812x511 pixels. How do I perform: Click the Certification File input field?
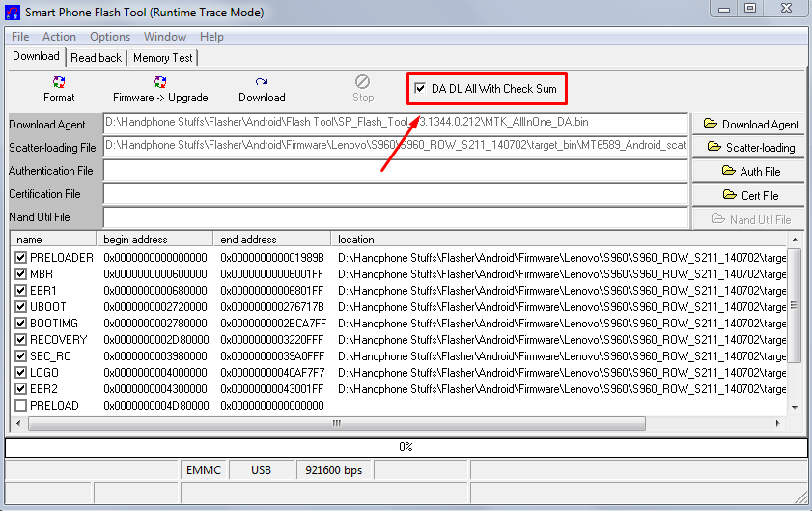point(396,194)
